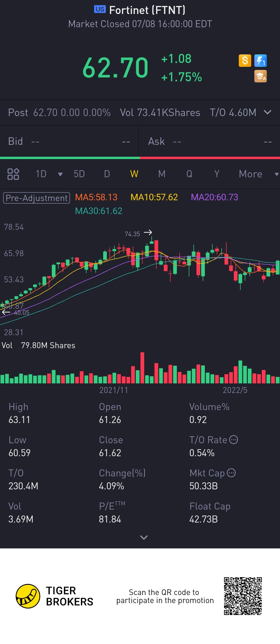The image size is (280, 644).
Task: Select the monthly M chart tab
Action: (162, 174)
